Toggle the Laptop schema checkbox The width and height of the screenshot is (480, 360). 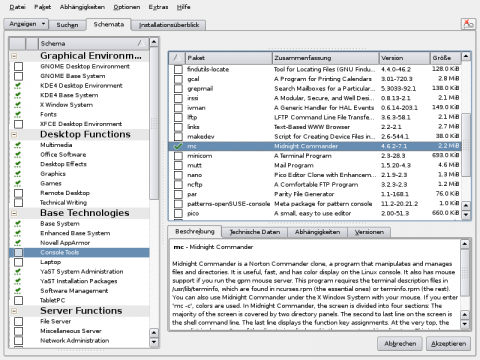point(18,262)
